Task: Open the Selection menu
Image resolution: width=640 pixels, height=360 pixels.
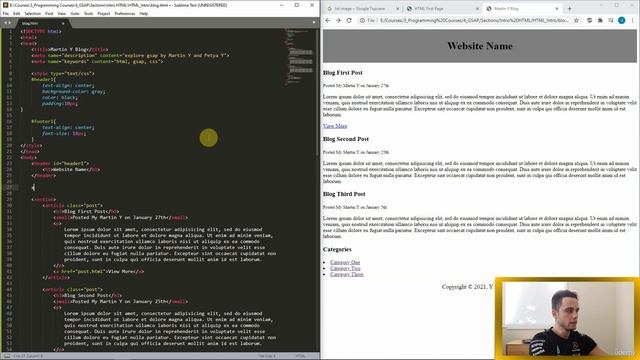Action: pos(32,13)
